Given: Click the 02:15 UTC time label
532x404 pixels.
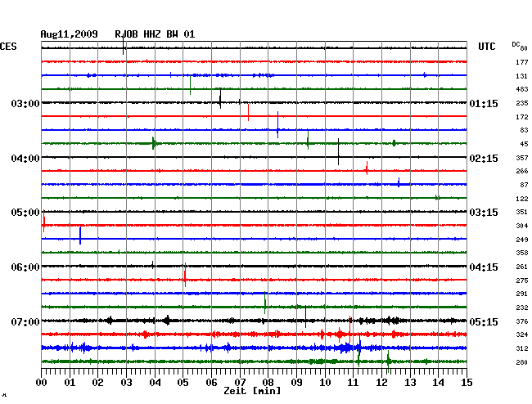Looking at the screenshot, I should click(484, 159).
